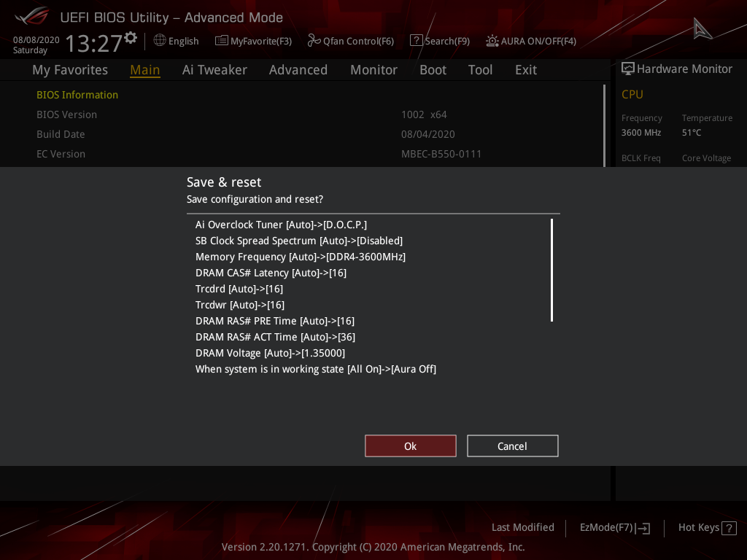The width and height of the screenshot is (747, 560).
Task: Click the Hardware Monitor icon
Action: (x=628, y=69)
